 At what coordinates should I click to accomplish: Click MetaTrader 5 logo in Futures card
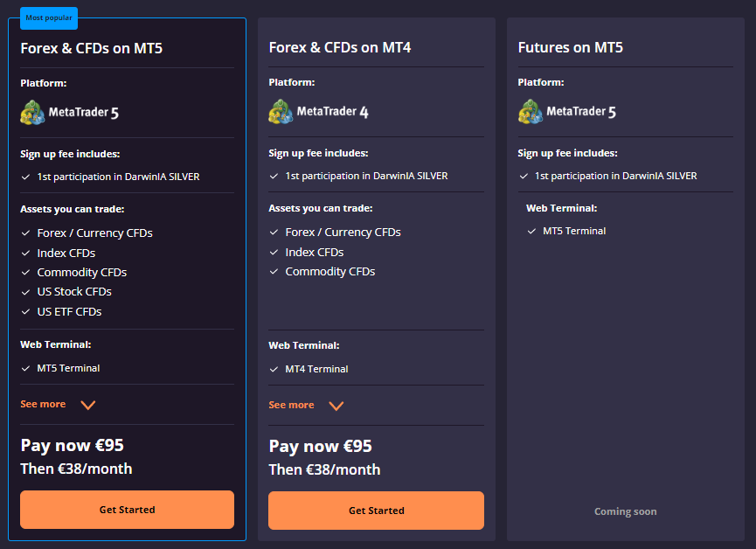pos(567,111)
